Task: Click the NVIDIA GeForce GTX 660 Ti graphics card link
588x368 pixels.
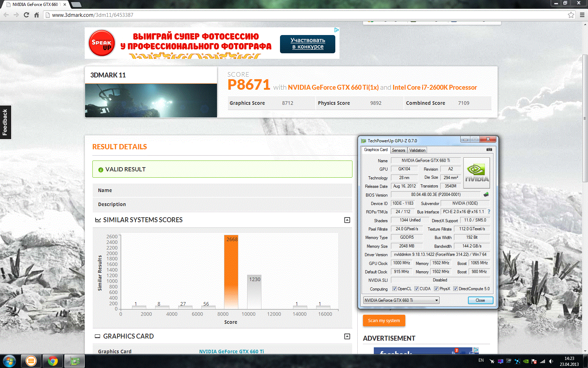Action: (x=231, y=351)
